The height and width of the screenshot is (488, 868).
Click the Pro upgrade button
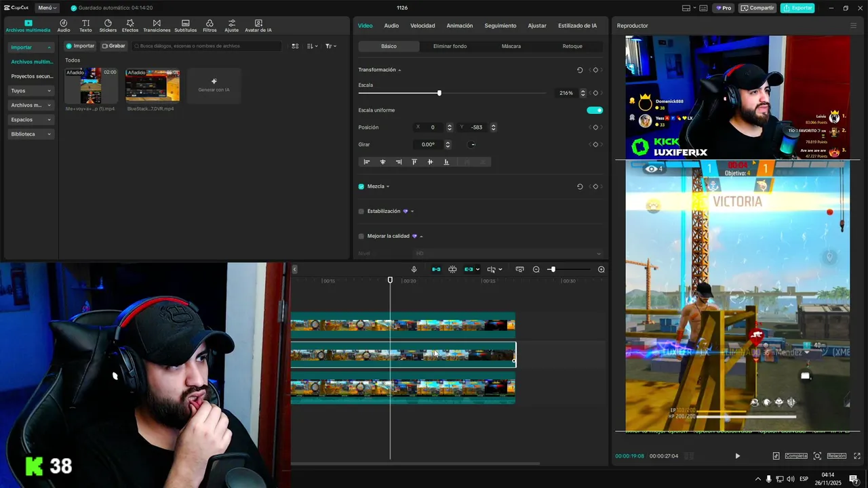click(724, 8)
